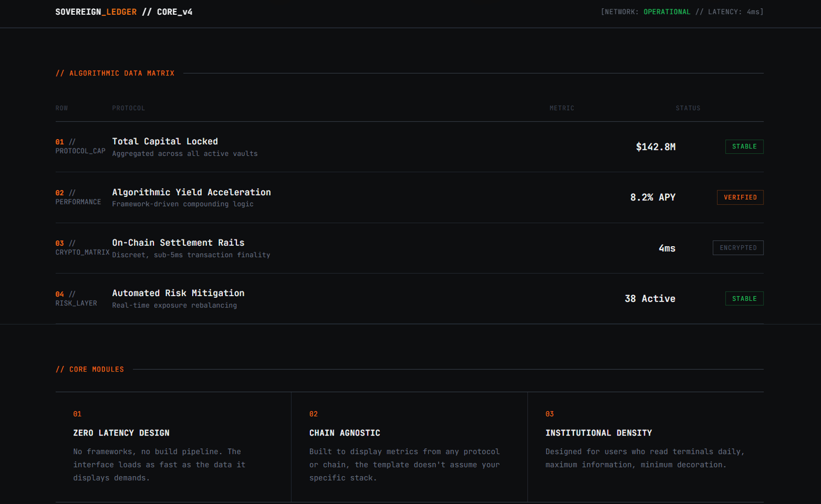Click the PROTOCOL column header
The width and height of the screenshot is (821, 504).
(x=129, y=108)
